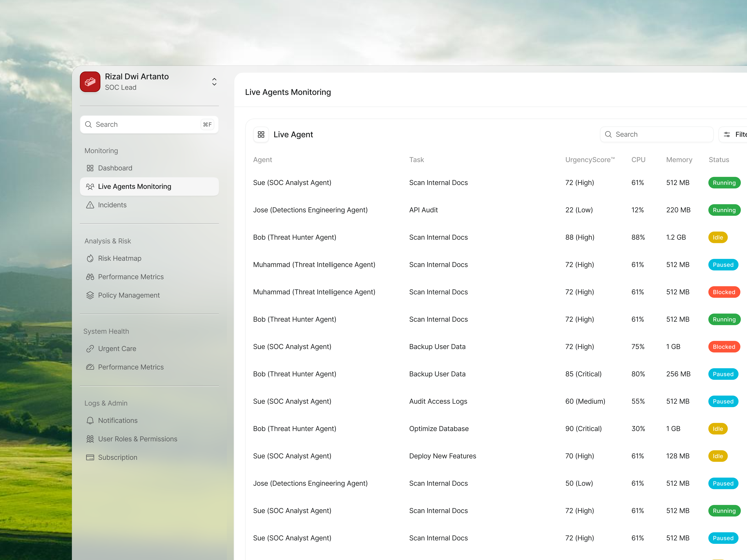Click 'Jose (Detections Engineering Agent)' in API Audit row
This screenshot has height=560, width=747.
[x=310, y=210]
